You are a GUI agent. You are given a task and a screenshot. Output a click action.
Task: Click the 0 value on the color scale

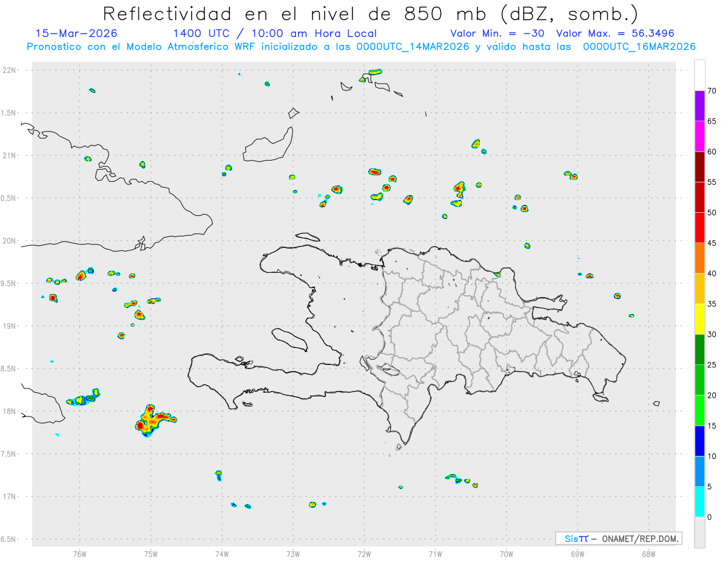pyautogui.click(x=709, y=517)
